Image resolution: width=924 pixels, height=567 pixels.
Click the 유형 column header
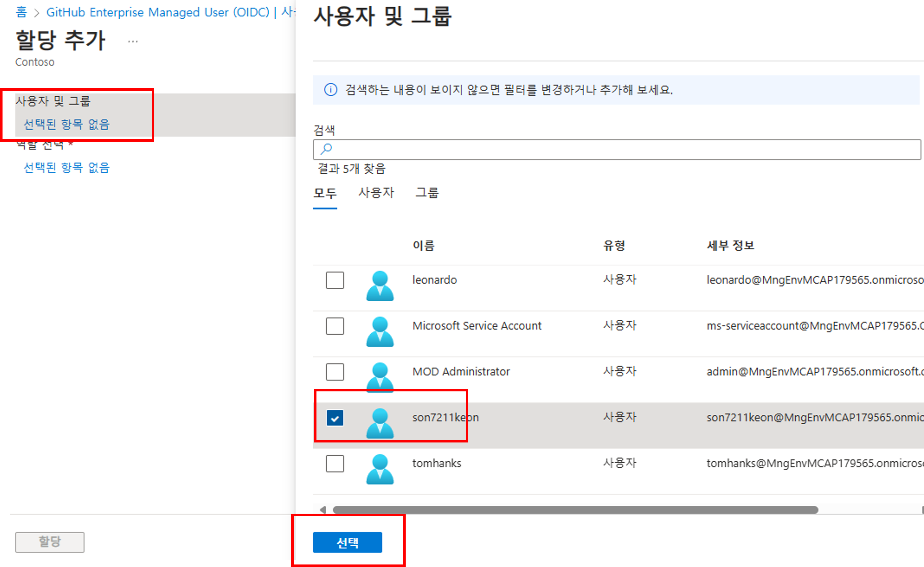coord(614,246)
